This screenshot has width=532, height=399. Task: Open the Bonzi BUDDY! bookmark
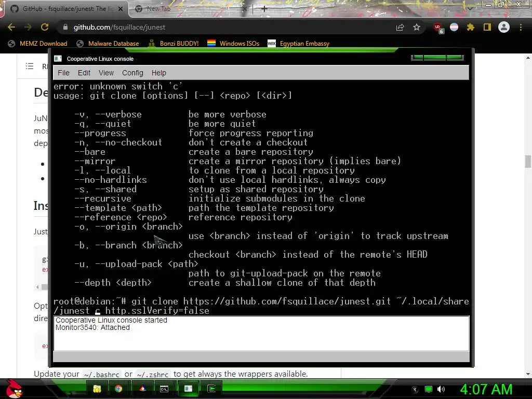click(174, 44)
